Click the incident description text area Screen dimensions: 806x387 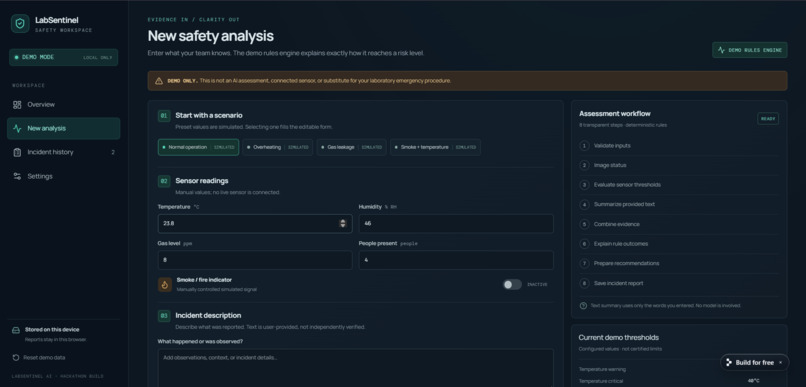click(356, 368)
